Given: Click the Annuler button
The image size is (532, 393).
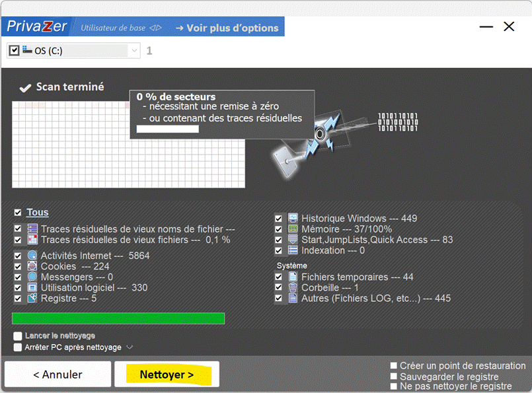Looking at the screenshot, I should tap(57, 375).
